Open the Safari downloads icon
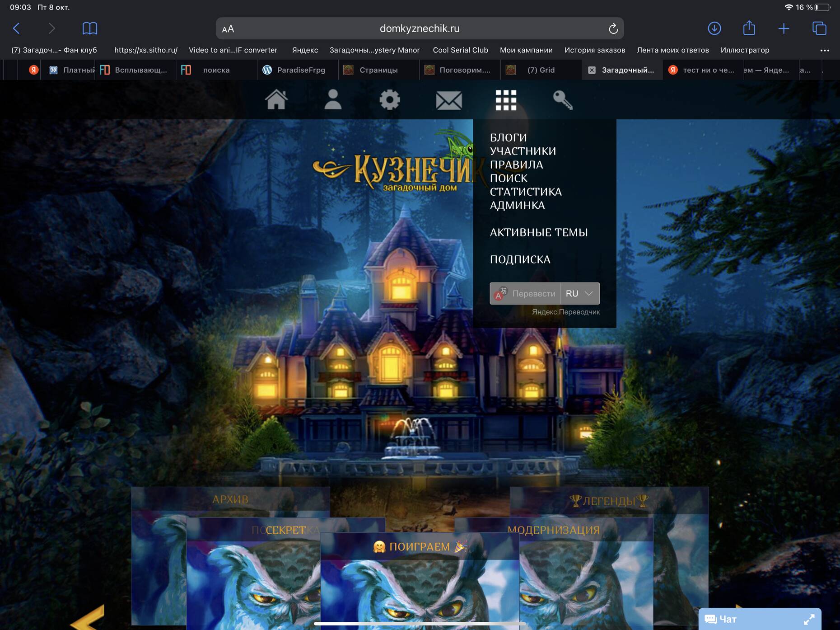Viewport: 840px width, 630px height. pos(714,28)
